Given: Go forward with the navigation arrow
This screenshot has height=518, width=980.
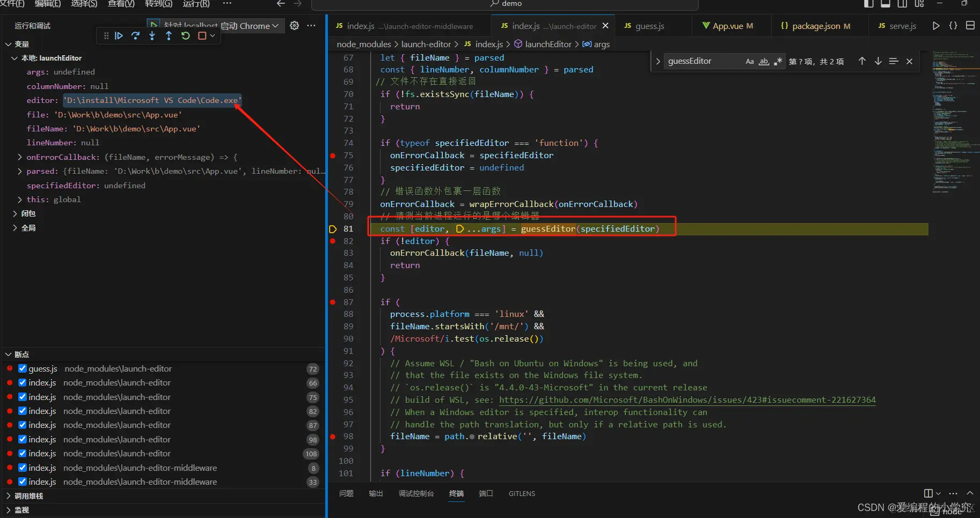Looking at the screenshot, I should 298,4.
